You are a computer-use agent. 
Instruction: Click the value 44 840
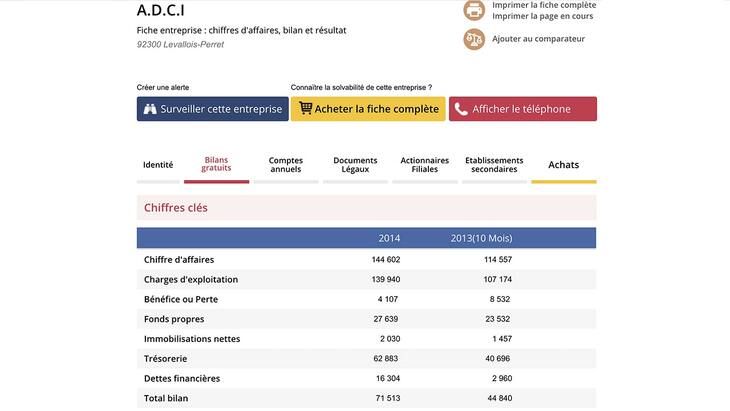500,398
